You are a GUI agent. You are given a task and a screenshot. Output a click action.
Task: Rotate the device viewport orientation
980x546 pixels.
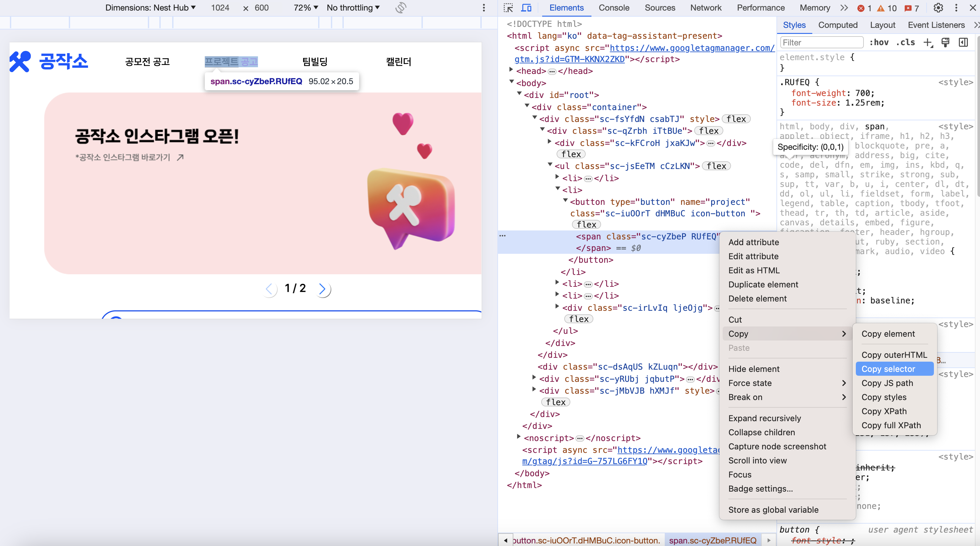[x=401, y=8]
